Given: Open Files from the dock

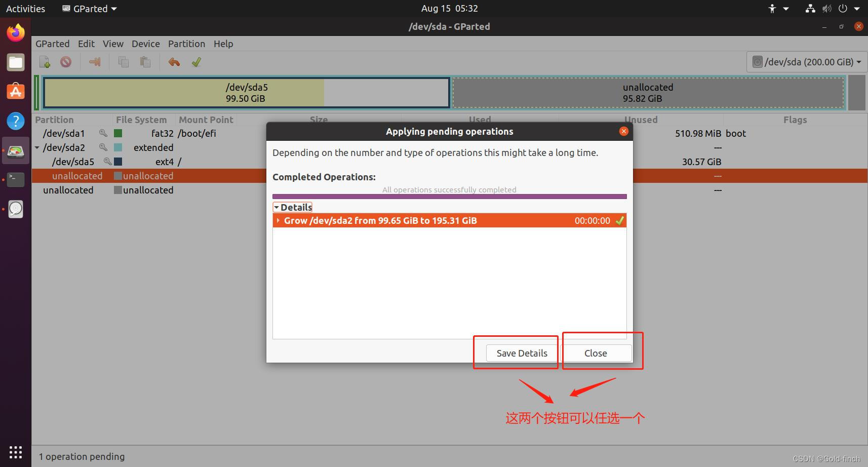Looking at the screenshot, I should 16,62.
